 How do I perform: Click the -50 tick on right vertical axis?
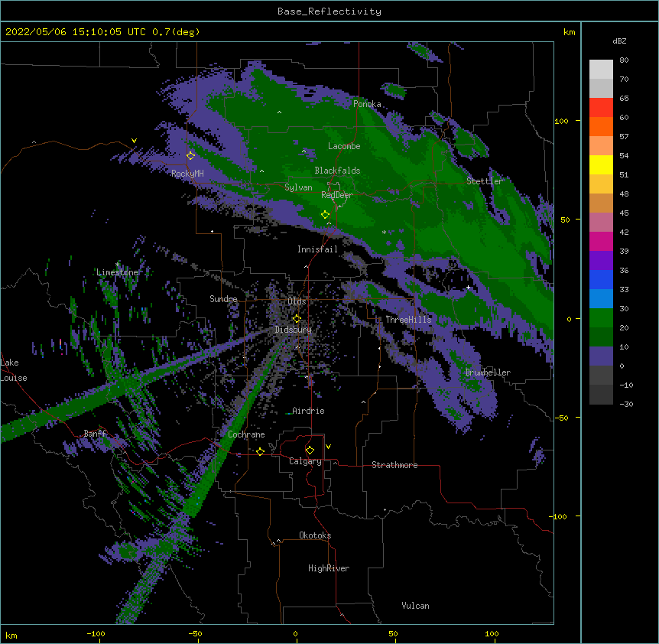[x=561, y=418]
